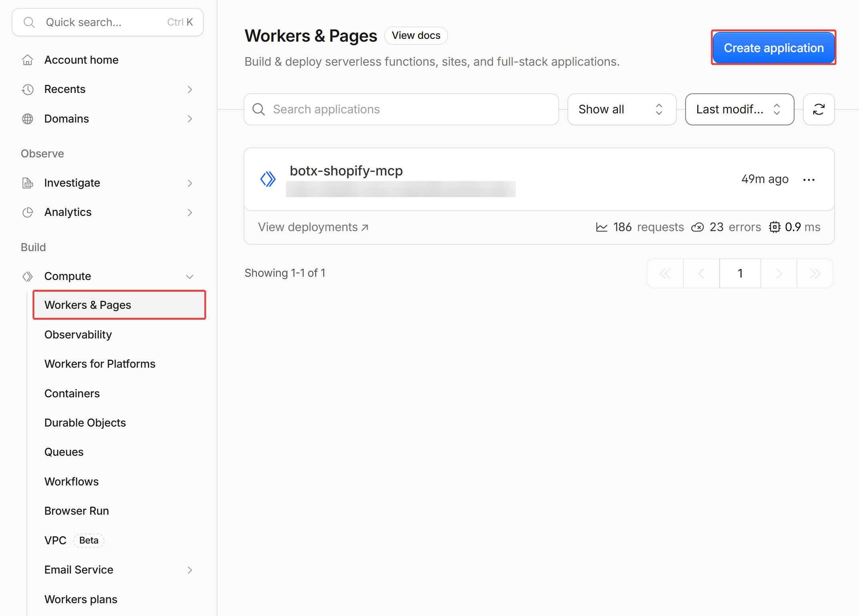Click the Account home house icon
The image size is (859, 616).
pos(28,60)
